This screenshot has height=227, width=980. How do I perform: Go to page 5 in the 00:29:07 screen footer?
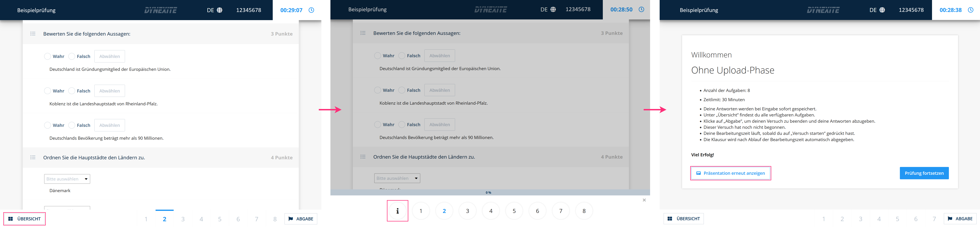tap(220, 219)
